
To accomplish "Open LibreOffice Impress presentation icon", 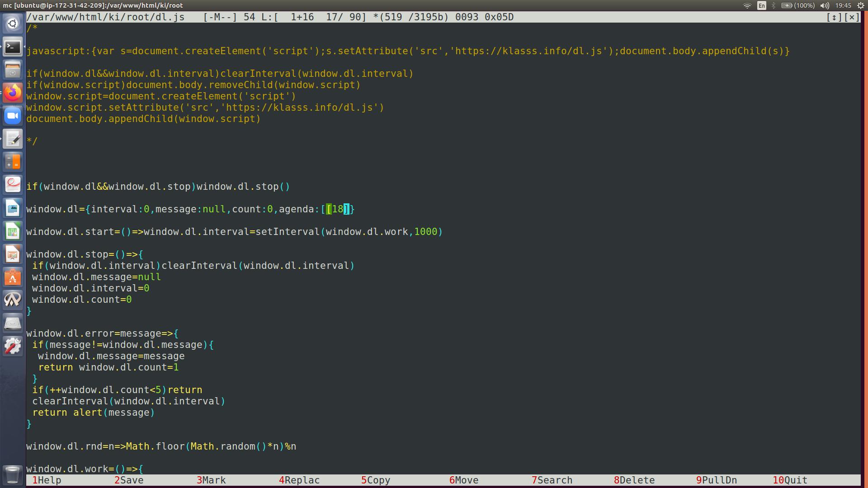I will tap(13, 254).
